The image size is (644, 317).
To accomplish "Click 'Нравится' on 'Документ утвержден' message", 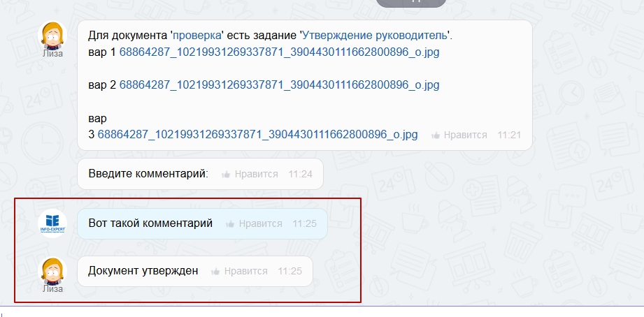I will pos(245,272).
